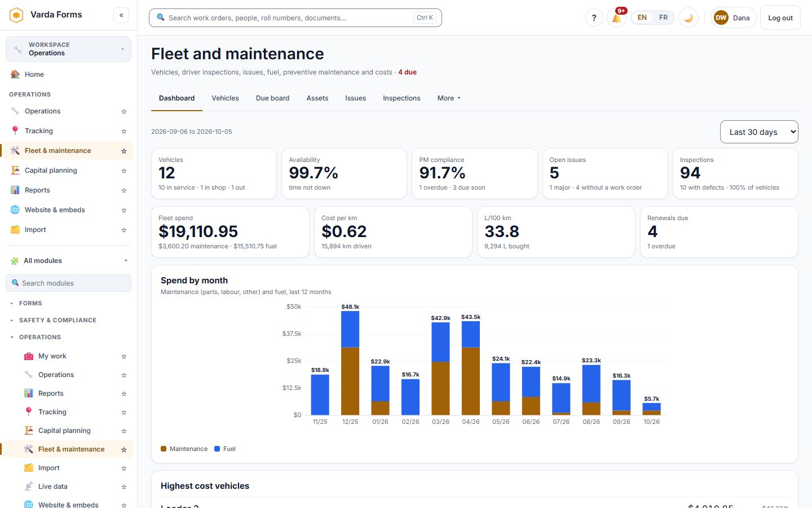Click the Log out button

(780, 17)
